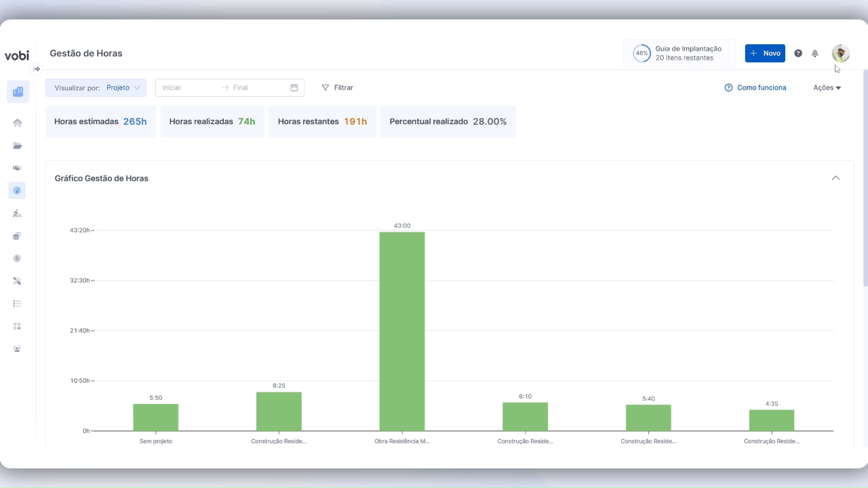Click the Inicial date input field
This screenshot has height=488, width=868.
point(189,87)
